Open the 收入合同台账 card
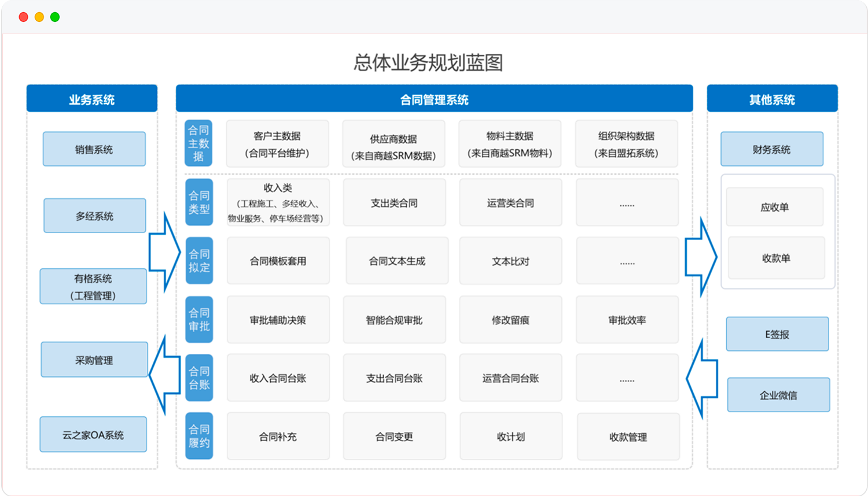The image size is (868, 496). (x=278, y=378)
